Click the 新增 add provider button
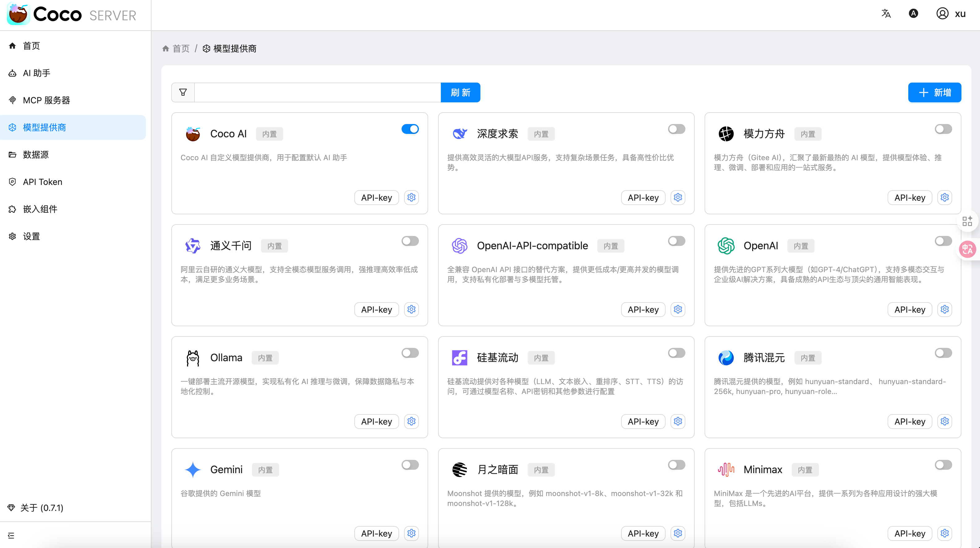The width and height of the screenshot is (980, 548). click(934, 92)
